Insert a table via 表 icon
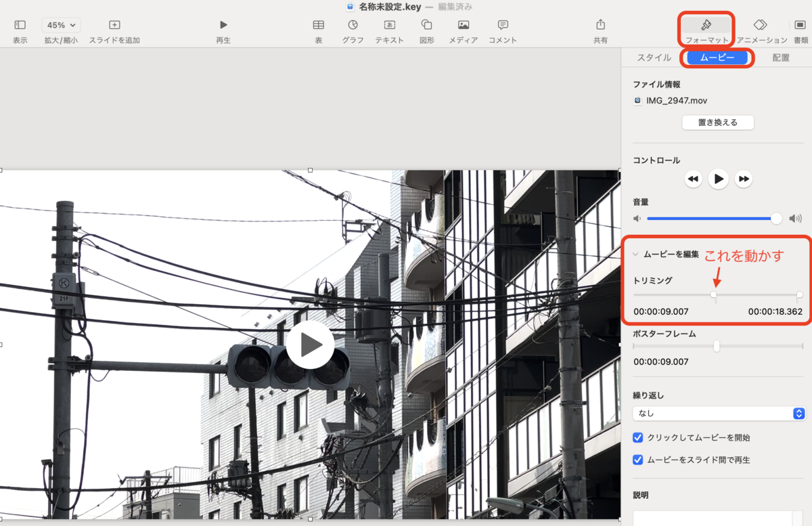Viewport: 812px width, 526px height. 318,25
